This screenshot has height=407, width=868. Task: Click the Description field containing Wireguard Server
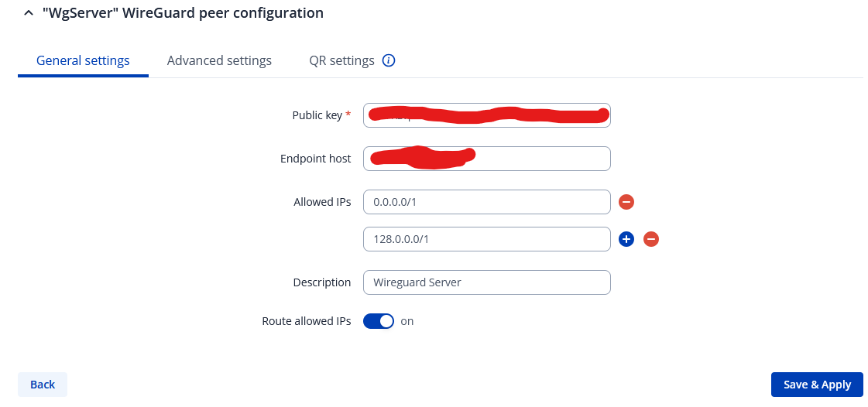coord(486,282)
